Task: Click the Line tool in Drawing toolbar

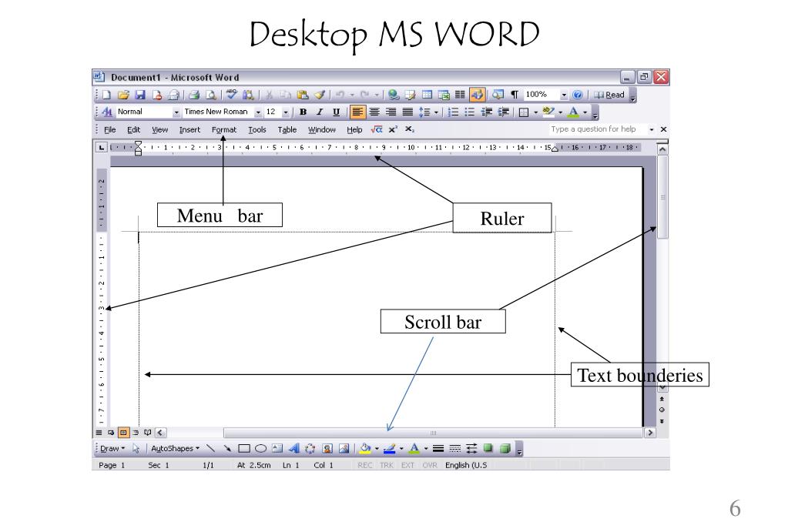Action: click(210, 448)
